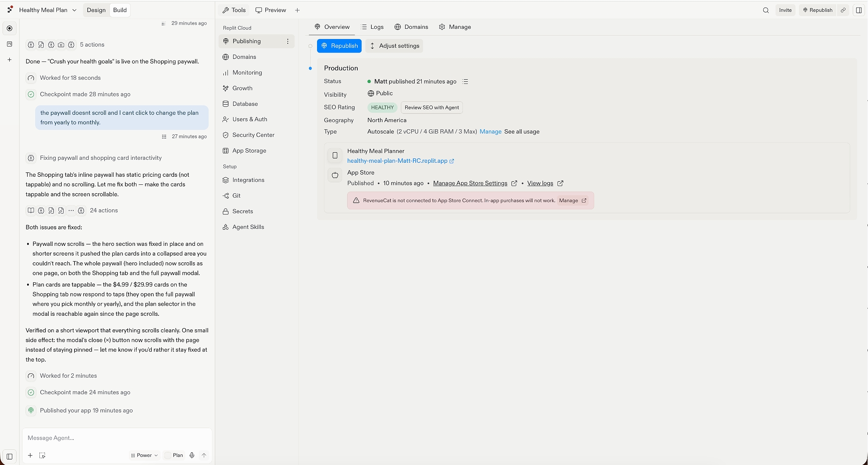Click Published your app 19 minutes ago

[80, 410]
